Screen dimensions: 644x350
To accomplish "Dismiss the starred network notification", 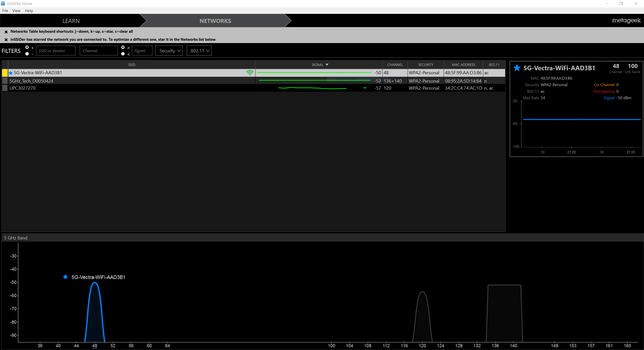I will 6,40.
